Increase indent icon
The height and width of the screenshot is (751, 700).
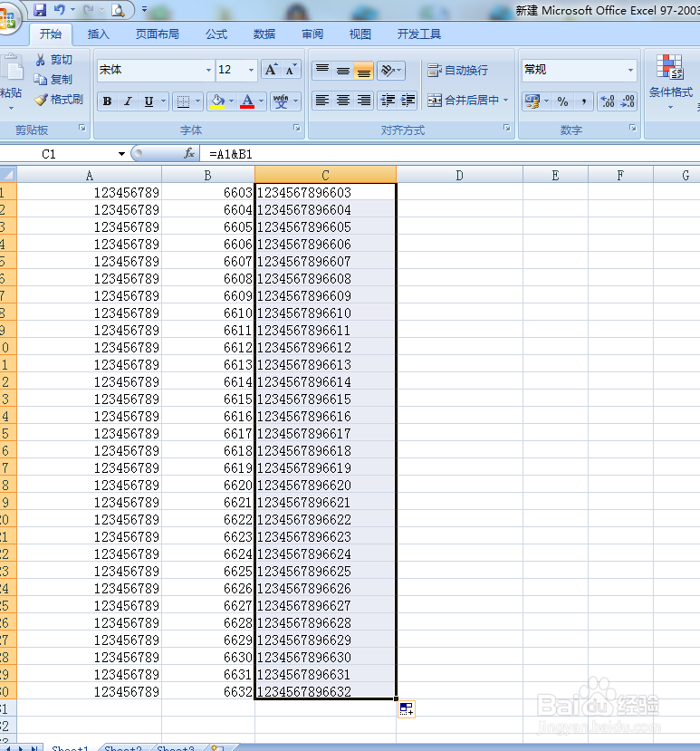[x=408, y=100]
